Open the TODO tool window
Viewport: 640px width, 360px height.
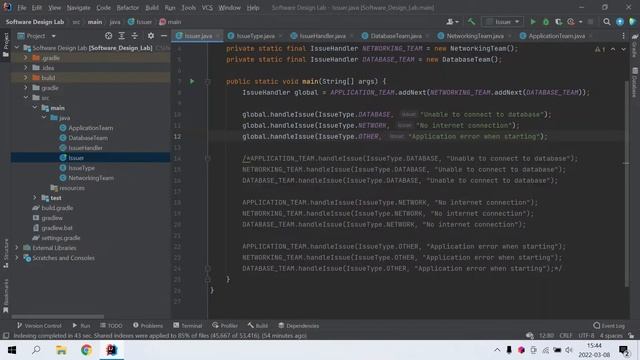(x=111, y=326)
